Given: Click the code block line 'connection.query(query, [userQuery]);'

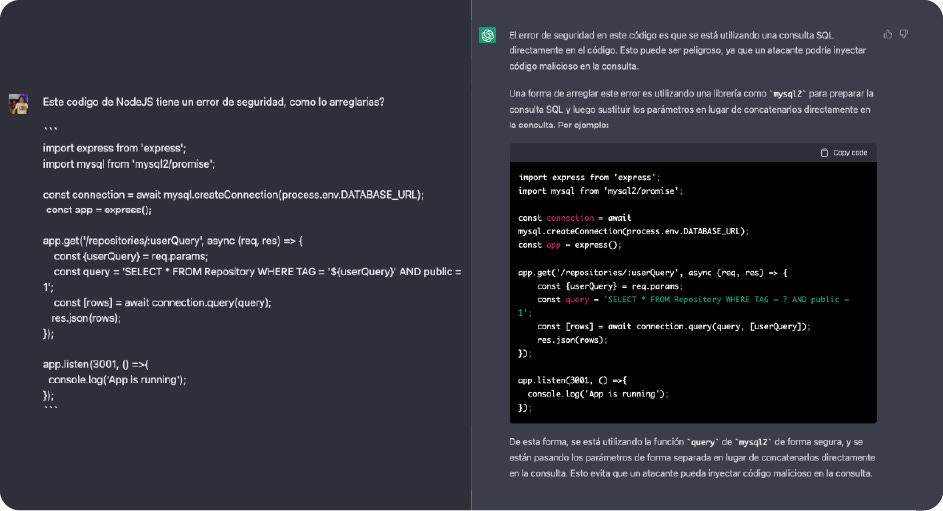Looking at the screenshot, I should tap(674, 326).
